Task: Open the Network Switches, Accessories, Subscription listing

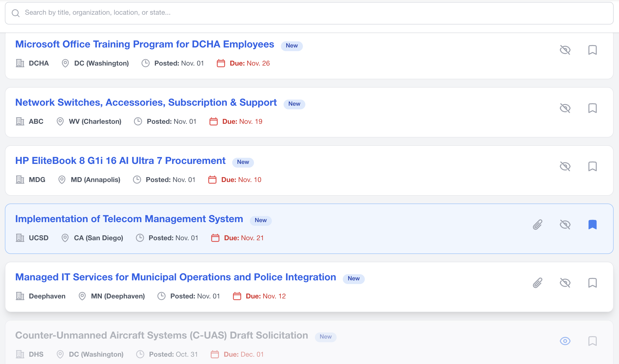Action: coord(146,102)
